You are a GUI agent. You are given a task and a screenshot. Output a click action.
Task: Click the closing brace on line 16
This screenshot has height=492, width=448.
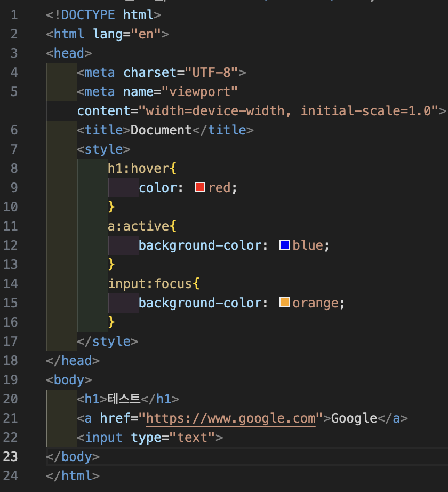(111, 322)
